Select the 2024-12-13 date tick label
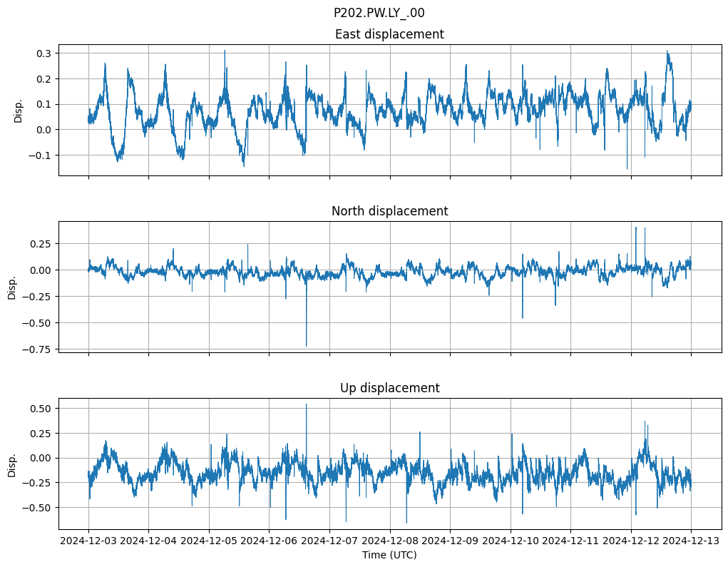The width and height of the screenshot is (728, 567). click(691, 541)
